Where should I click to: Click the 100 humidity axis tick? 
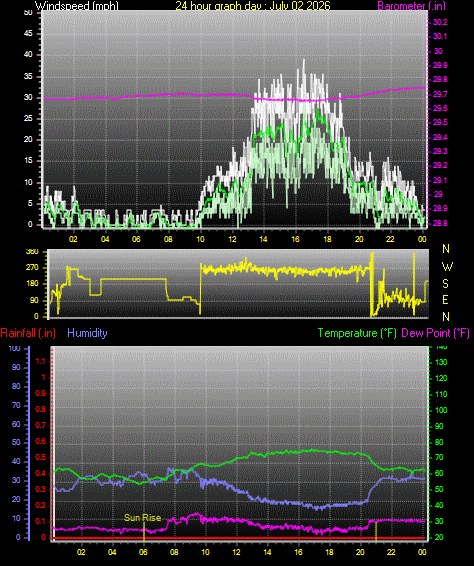tap(14, 349)
